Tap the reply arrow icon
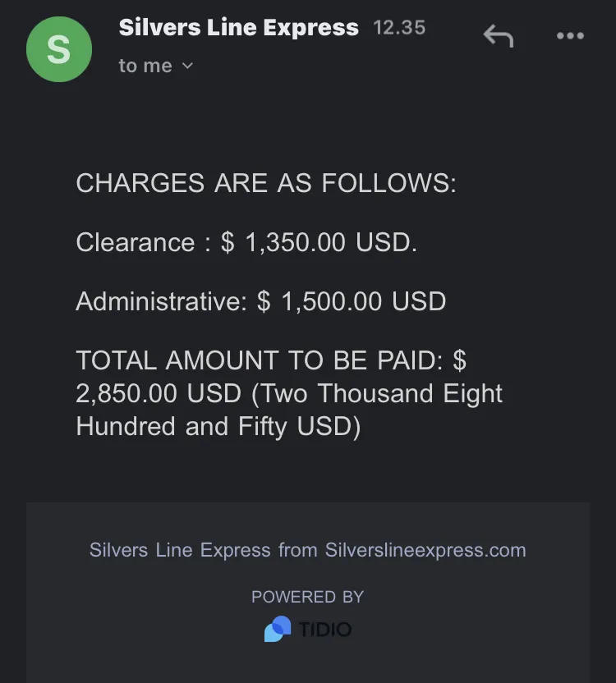Image resolution: width=616 pixels, height=683 pixels. coord(499,36)
